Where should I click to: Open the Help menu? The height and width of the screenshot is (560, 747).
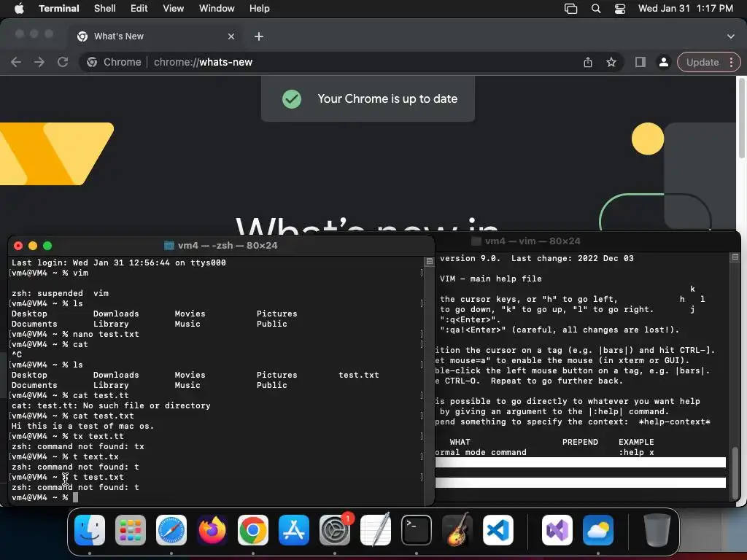pyautogui.click(x=259, y=9)
